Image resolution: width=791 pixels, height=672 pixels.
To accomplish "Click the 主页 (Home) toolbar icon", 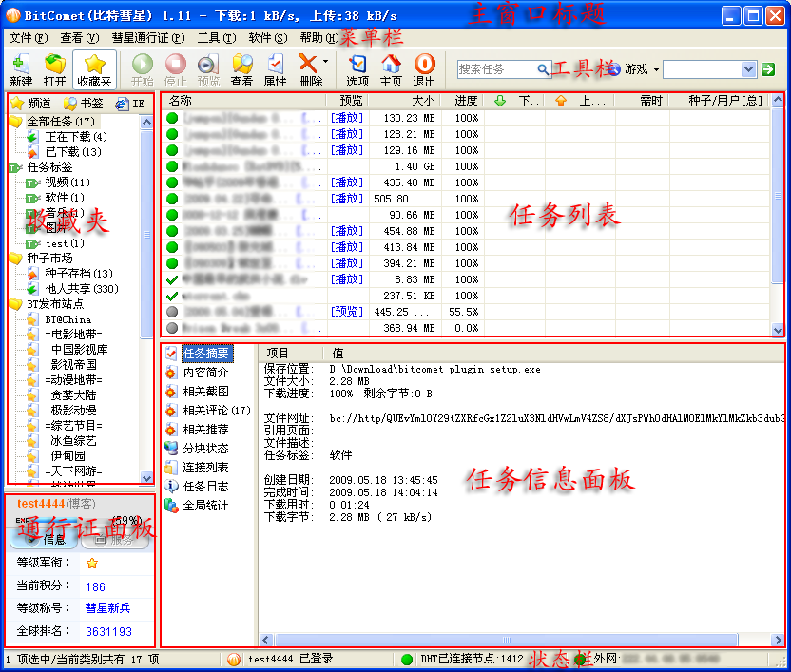I will (391, 68).
